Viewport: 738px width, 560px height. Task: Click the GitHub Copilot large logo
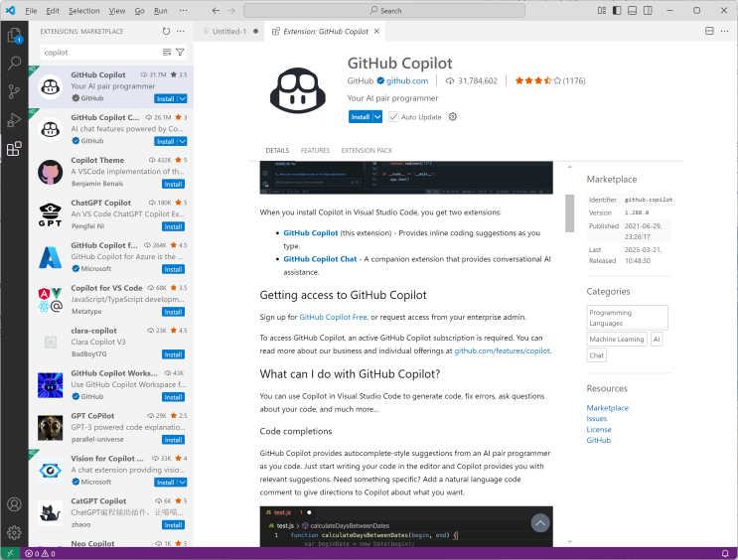pyautogui.click(x=298, y=90)
